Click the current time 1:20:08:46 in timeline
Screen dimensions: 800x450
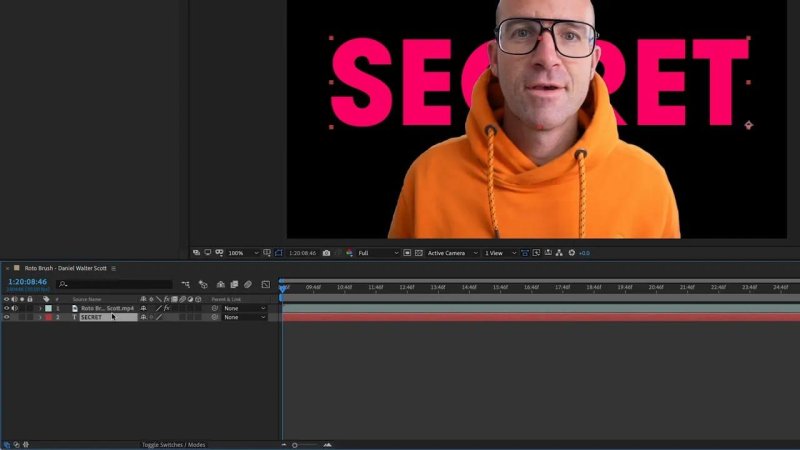tap(28, 282)
